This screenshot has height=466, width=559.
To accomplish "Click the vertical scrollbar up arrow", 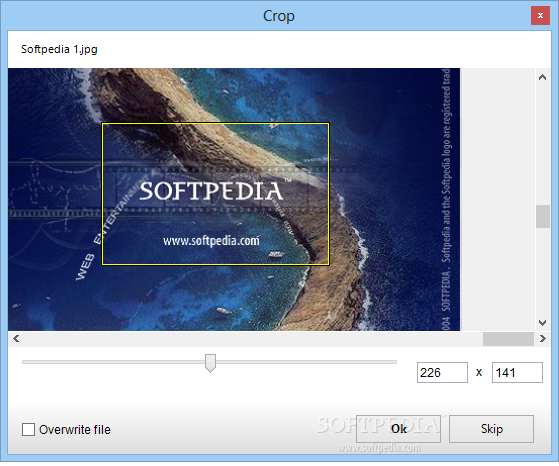I will pos(542,77).
